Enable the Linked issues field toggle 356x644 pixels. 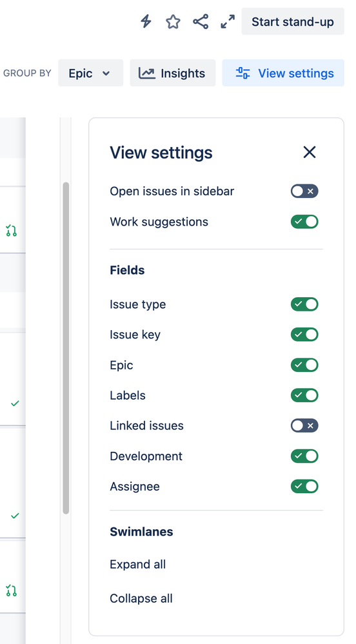[x=304, y=425]
